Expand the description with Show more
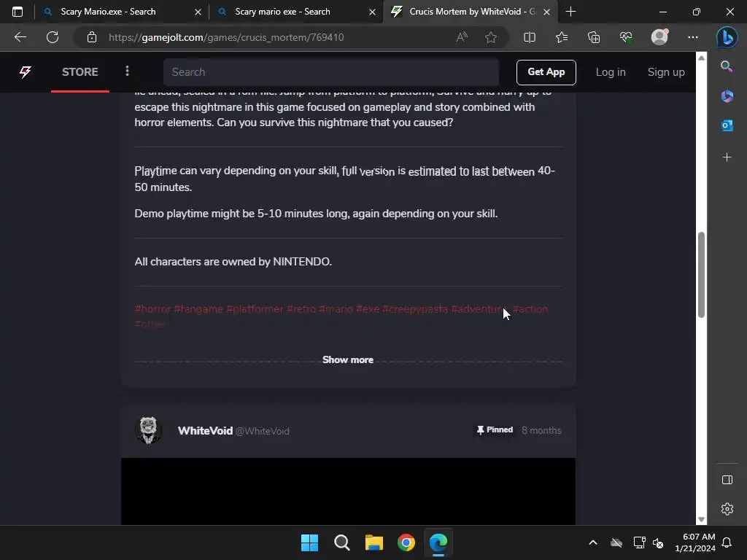747x560 pixels. pyautogui.click(x=348, y=359)
